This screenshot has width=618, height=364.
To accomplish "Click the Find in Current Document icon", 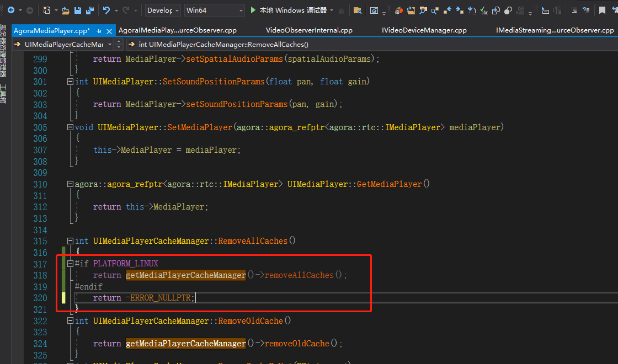I will click(x=434, y=10).
